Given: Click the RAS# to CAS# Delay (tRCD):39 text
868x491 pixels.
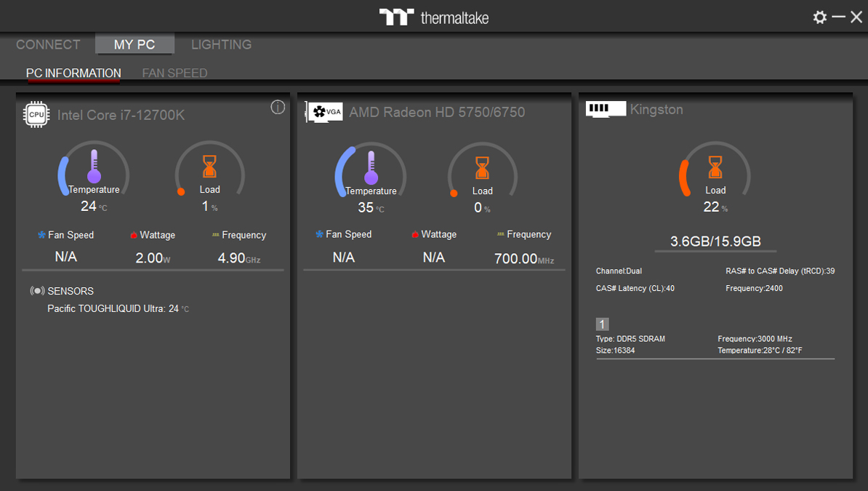Looking at the screenshot, I should (780, 271).
